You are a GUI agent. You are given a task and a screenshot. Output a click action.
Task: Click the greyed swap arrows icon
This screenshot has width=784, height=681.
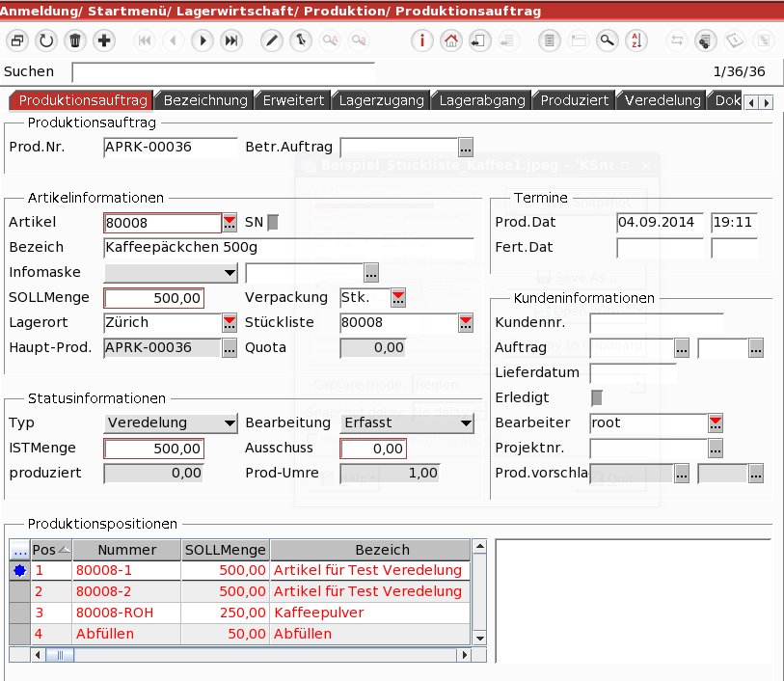(677, 41)
